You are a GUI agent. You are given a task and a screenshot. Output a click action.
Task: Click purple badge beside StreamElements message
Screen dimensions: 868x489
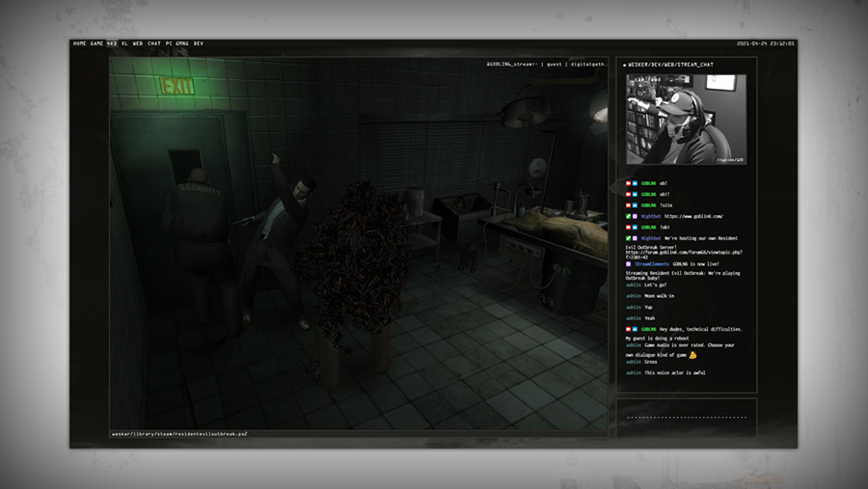(628, 264)
